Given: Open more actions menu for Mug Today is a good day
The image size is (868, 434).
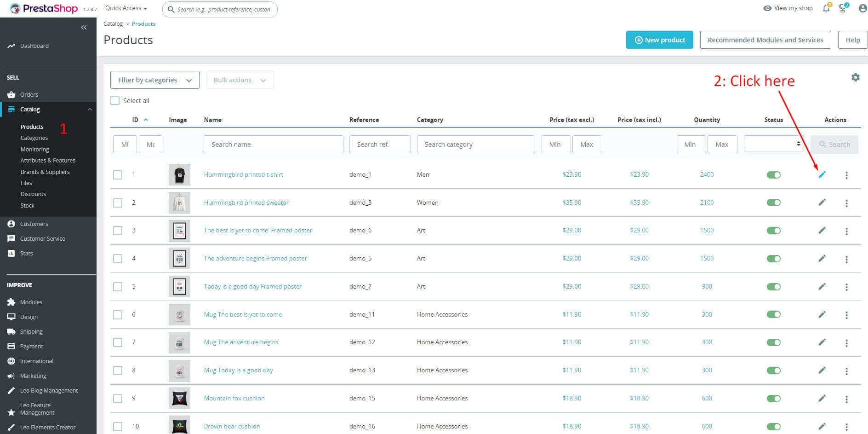Looking at the screenshot, I should coord(846,371).
